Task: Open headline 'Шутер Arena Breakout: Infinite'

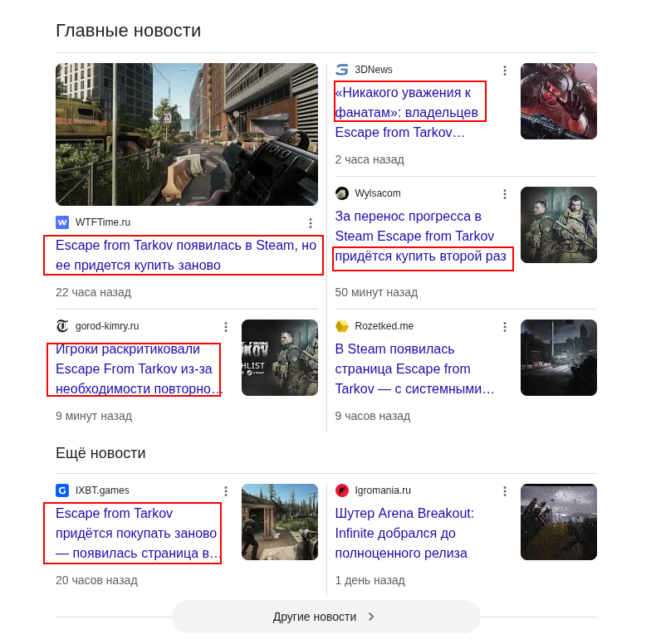Action: (x=404, y=533)
